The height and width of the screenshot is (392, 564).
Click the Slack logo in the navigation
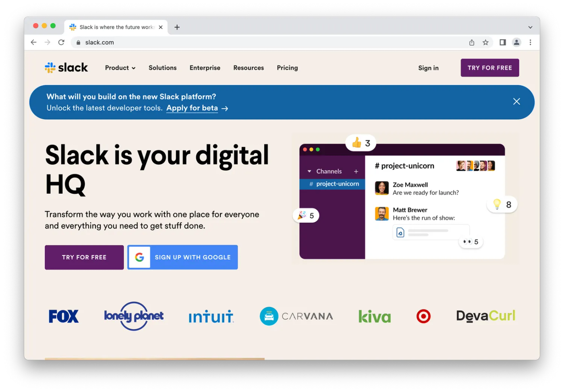(66, 68)
